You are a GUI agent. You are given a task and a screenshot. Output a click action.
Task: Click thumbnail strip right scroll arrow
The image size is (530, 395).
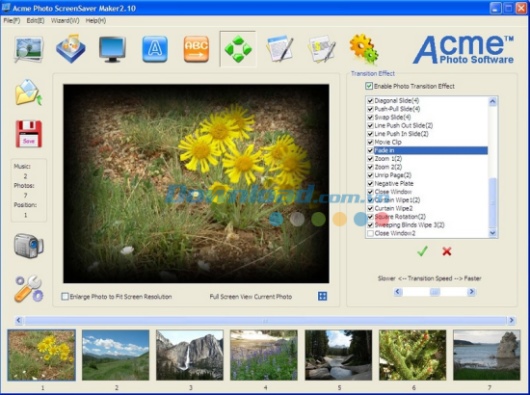coord(511,320)
